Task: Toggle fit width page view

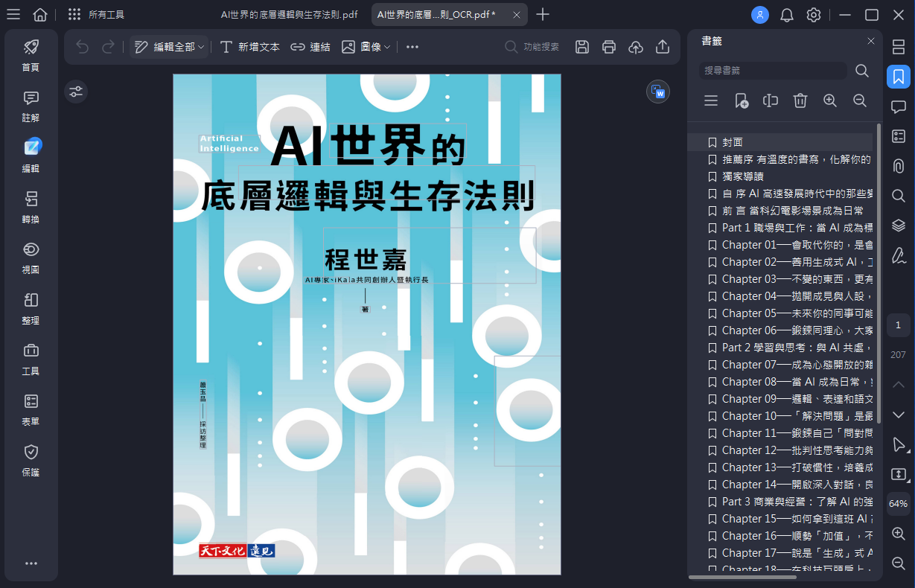Action: click(899, 474)
